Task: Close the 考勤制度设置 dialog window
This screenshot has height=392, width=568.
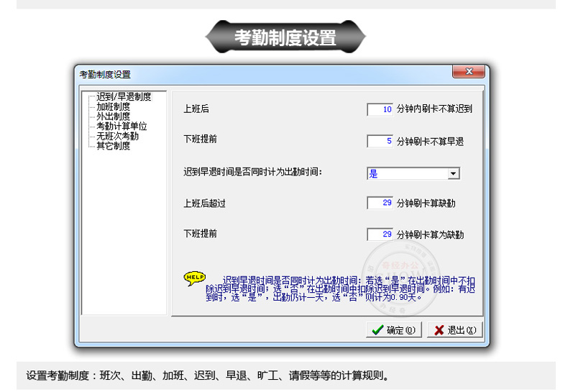Action: click(469, 71)
